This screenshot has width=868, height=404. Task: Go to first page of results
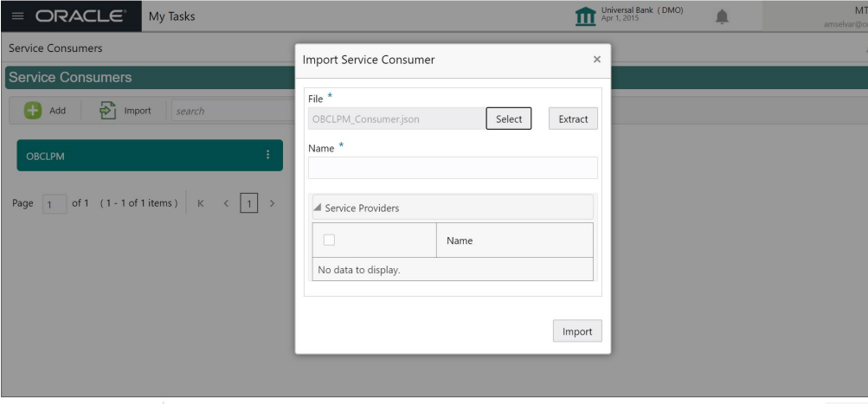[201, 203]
